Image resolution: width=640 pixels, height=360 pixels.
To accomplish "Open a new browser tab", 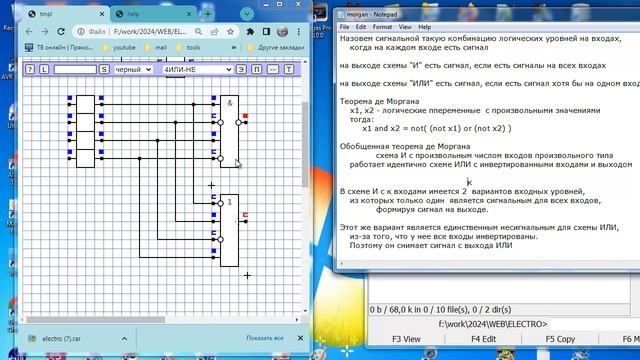I will click(x=208, y=14).
